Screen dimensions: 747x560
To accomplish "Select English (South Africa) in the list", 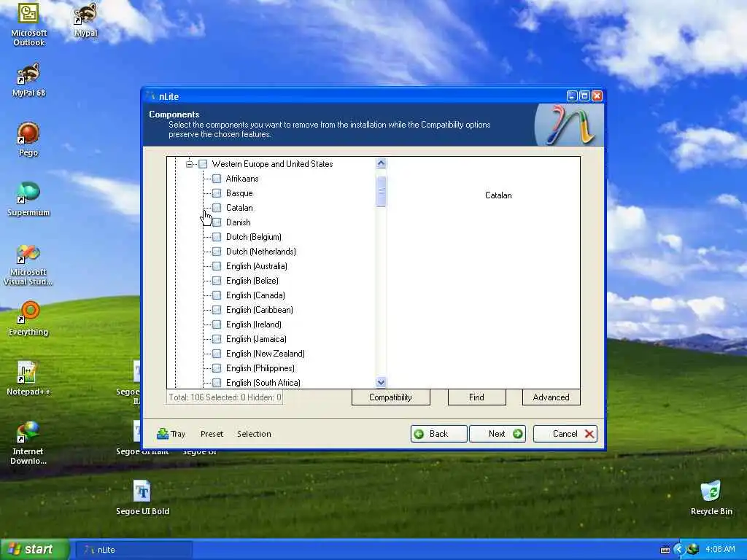I will click(x=263, y=383).
